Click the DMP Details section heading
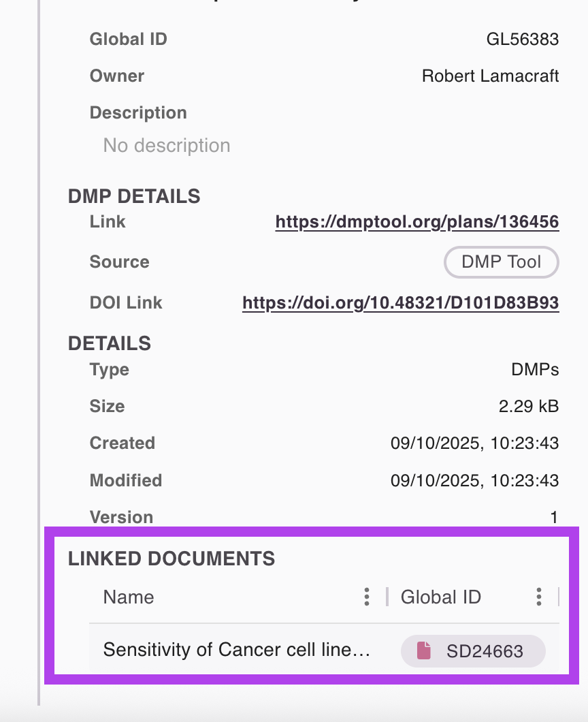The width and height of the screenshot is (588, 722). click(x=134, y=196)
